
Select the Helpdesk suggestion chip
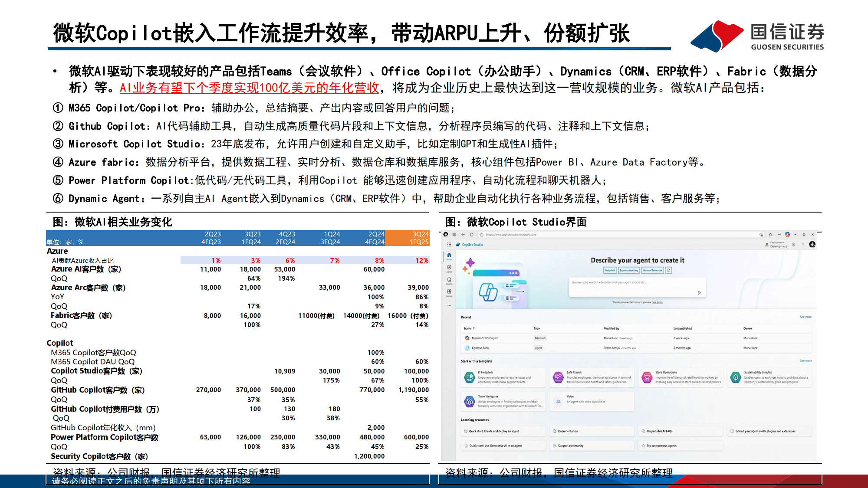pos(610,270)
